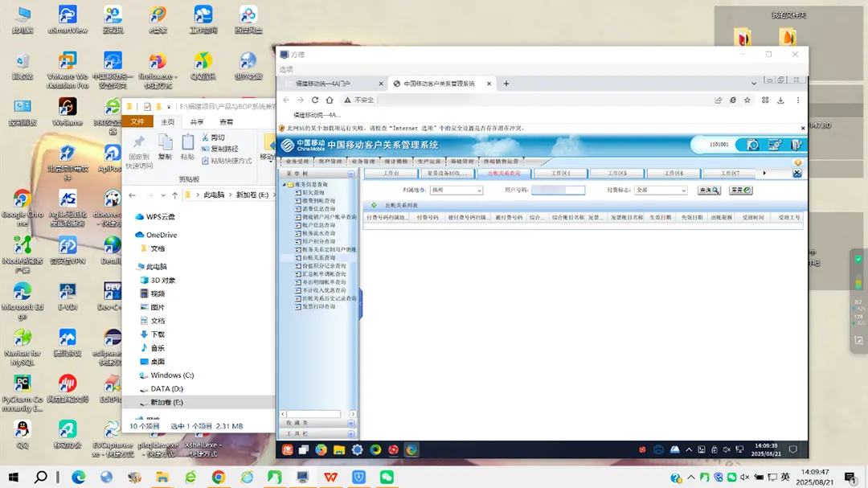Switch to the 工作台 tab

click(x=390, y=173)
